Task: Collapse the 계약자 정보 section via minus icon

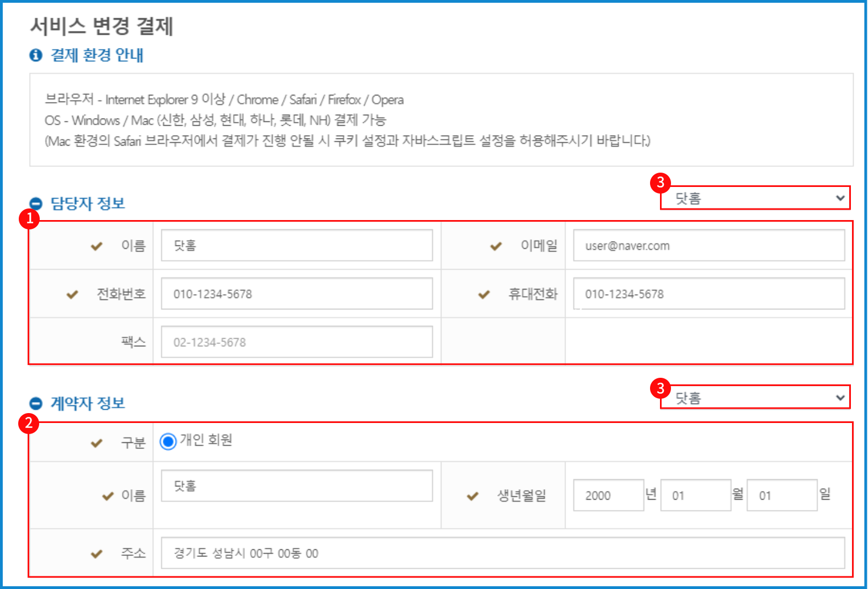Action: [36, 403]
